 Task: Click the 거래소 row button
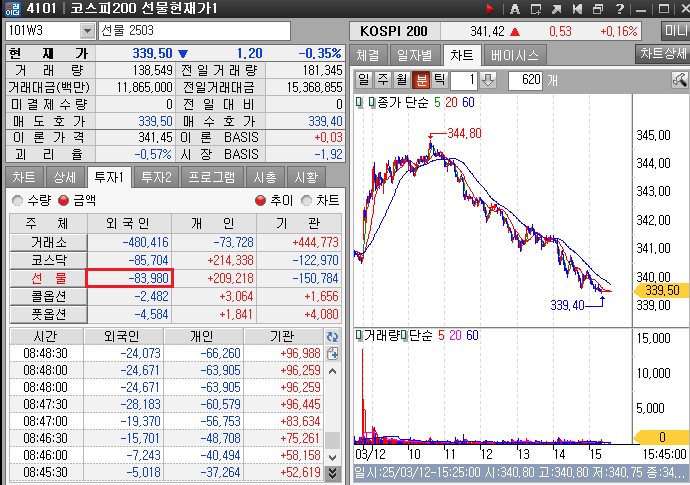pos(48,242)
